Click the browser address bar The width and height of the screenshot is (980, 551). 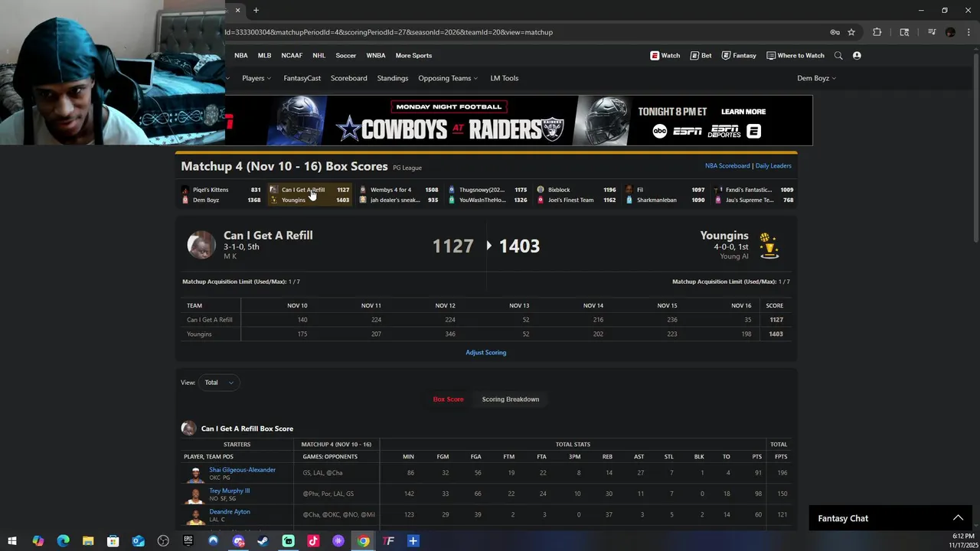[521, 32]
